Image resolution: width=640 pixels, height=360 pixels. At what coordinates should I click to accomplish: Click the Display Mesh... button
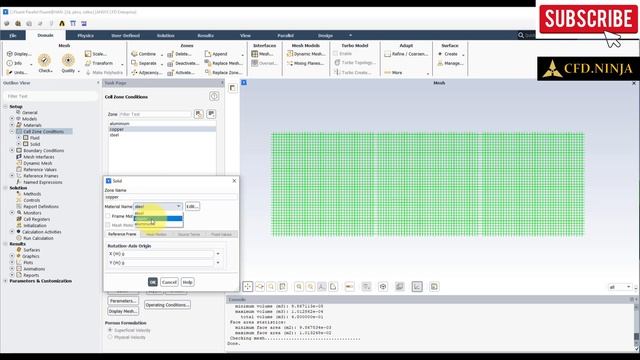click(123, 311)
